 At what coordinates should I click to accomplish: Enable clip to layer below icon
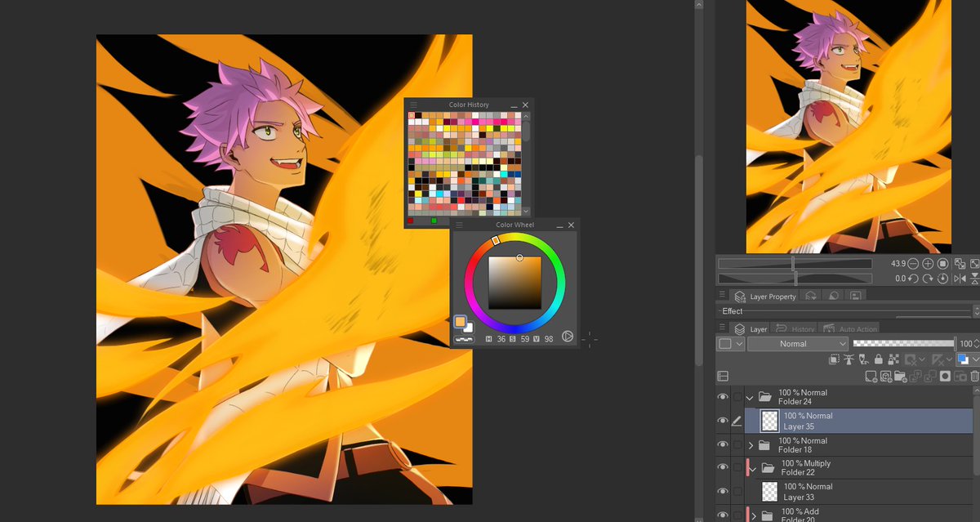point(835,359)
